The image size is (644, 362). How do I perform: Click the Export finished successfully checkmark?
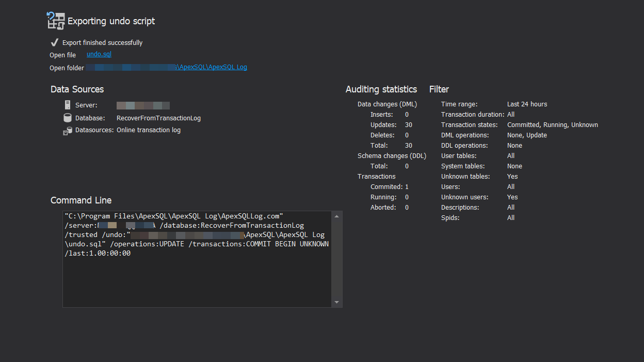(54, 42)
